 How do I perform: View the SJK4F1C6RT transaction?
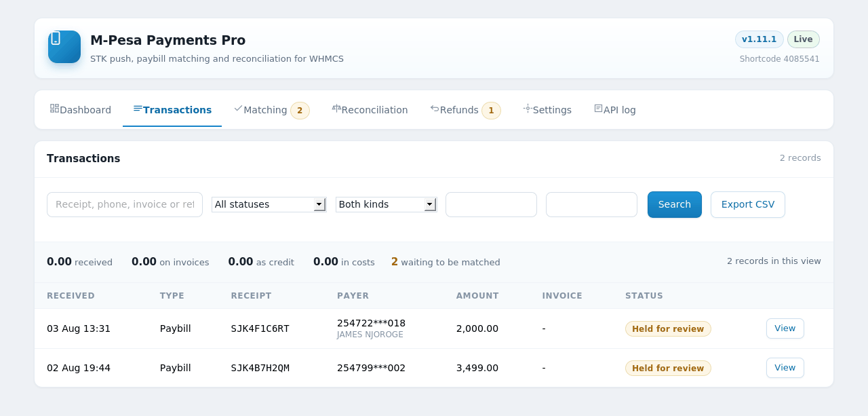click(785, 328)
